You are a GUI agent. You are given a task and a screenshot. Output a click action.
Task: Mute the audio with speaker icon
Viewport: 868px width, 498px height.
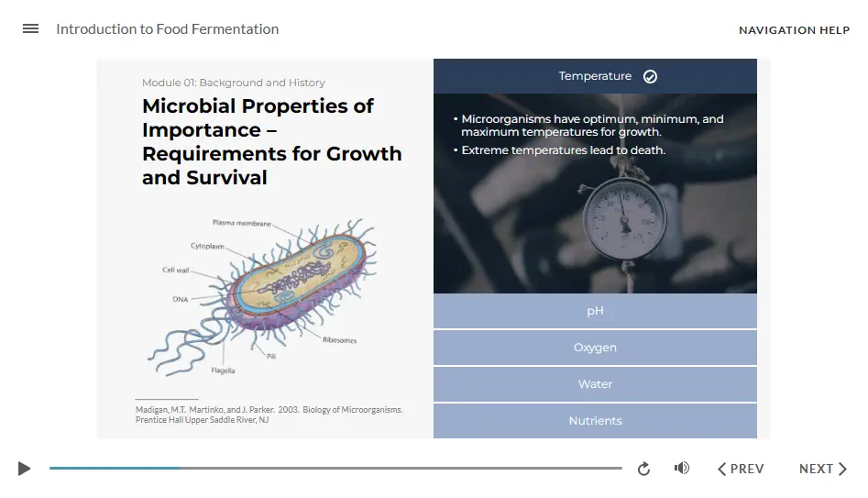coord(681,469)
